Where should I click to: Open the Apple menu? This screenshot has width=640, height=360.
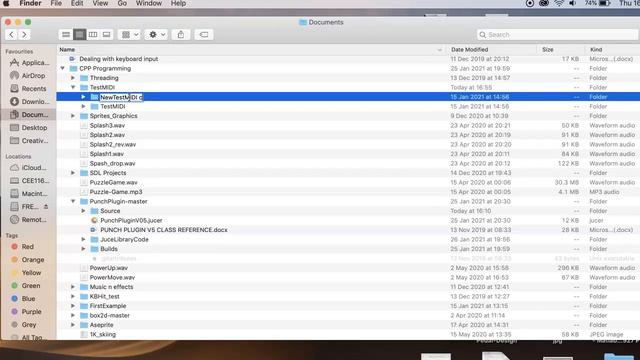pos(7,3)
